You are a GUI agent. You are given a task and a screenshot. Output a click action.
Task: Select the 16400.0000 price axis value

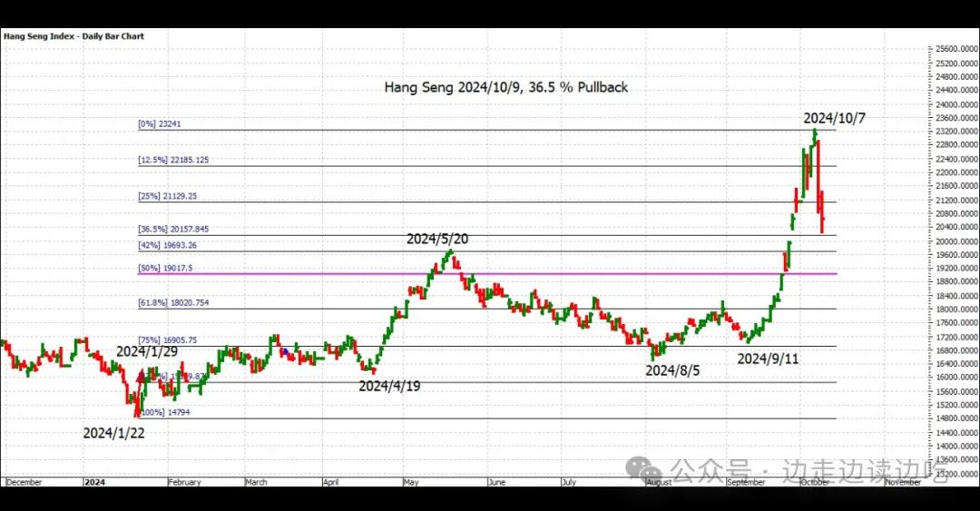957,364
